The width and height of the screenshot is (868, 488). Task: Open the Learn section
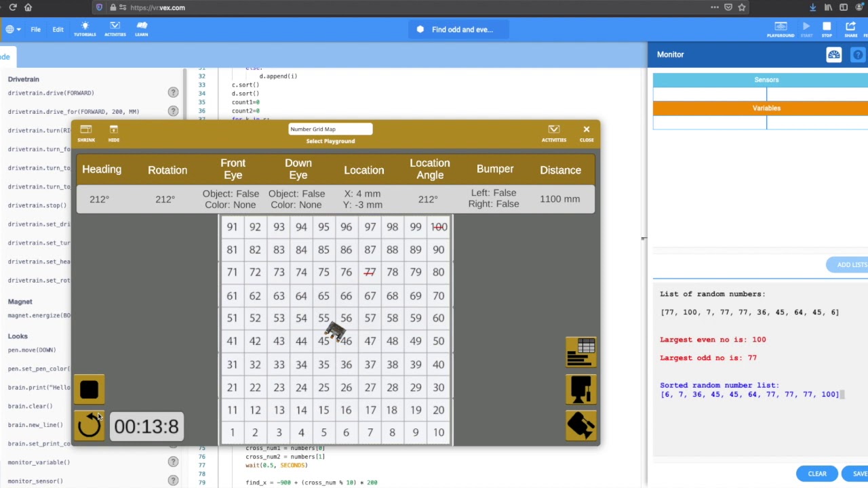(x=141, y=29)
